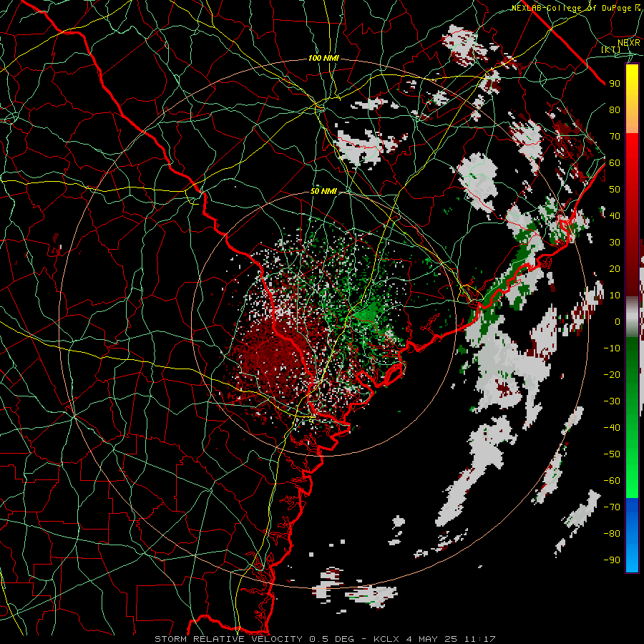
Task: Click the "NEXR" label above the scale
Action: [628, 43]
